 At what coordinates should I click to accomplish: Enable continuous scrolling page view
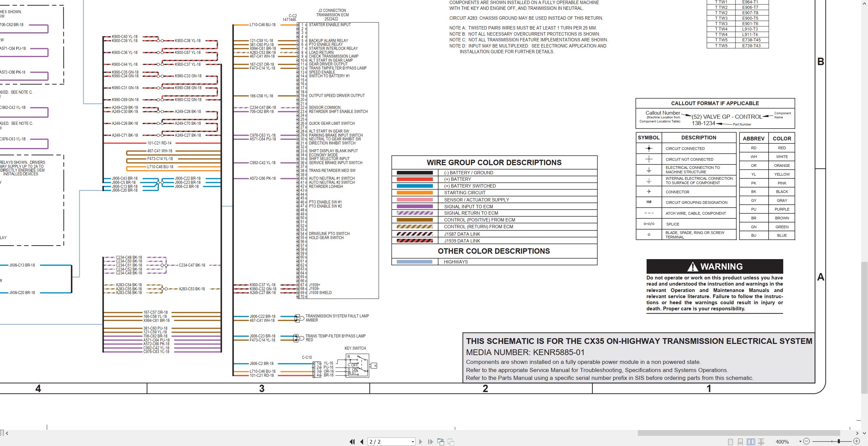click(x=741, y=442)
